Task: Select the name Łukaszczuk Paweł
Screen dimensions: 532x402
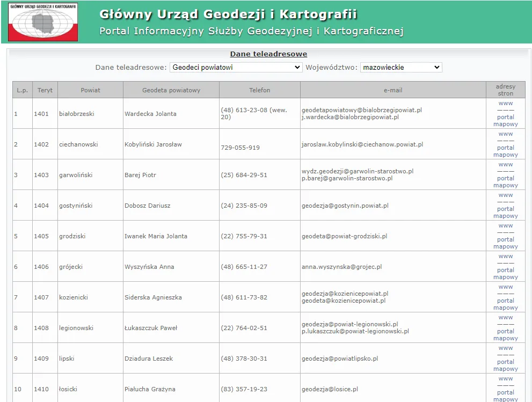Action: (151, 328)
